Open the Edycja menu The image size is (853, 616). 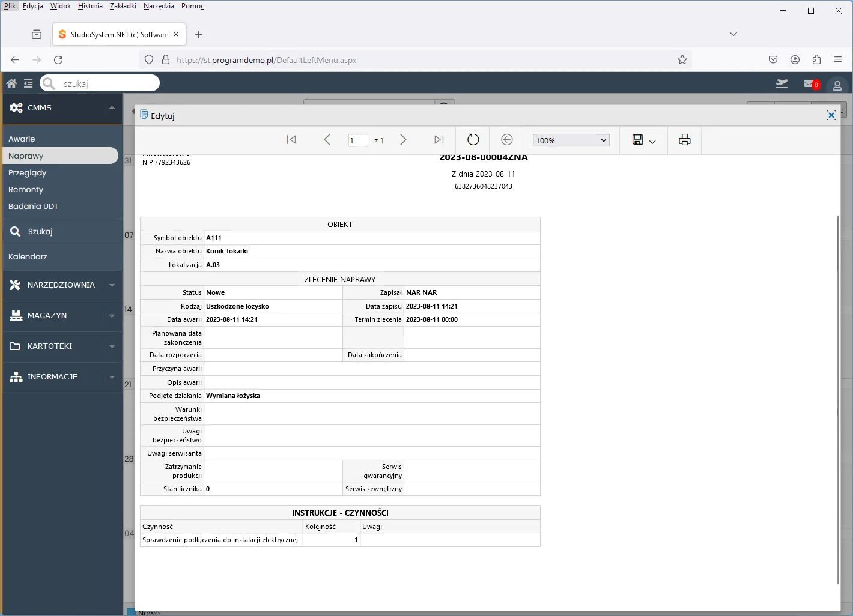(33, 6)
